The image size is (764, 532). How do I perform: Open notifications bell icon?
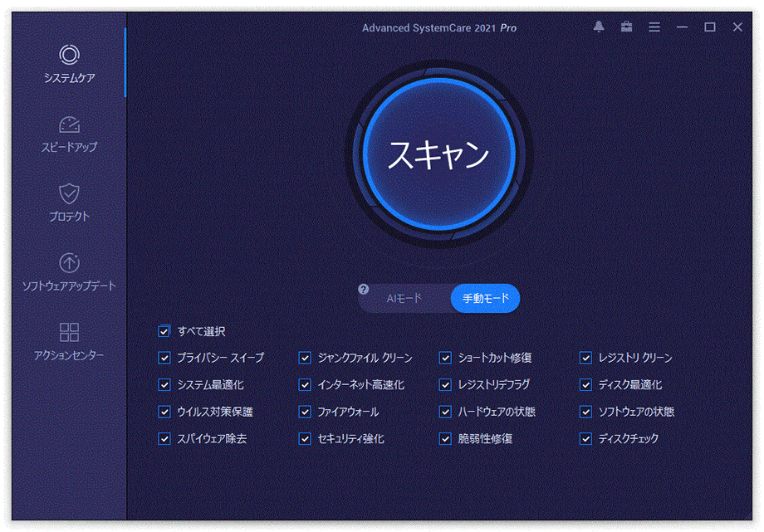pos(599,27)
